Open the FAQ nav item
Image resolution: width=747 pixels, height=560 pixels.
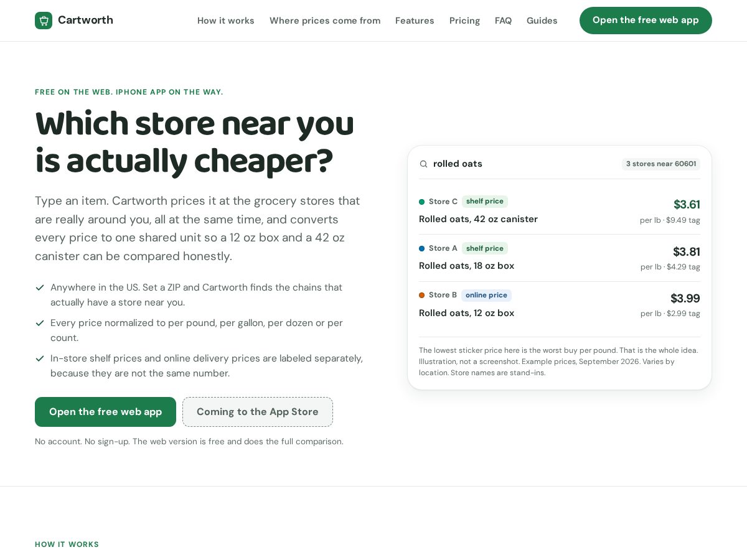pyautogui.click(x=503, y=21)
